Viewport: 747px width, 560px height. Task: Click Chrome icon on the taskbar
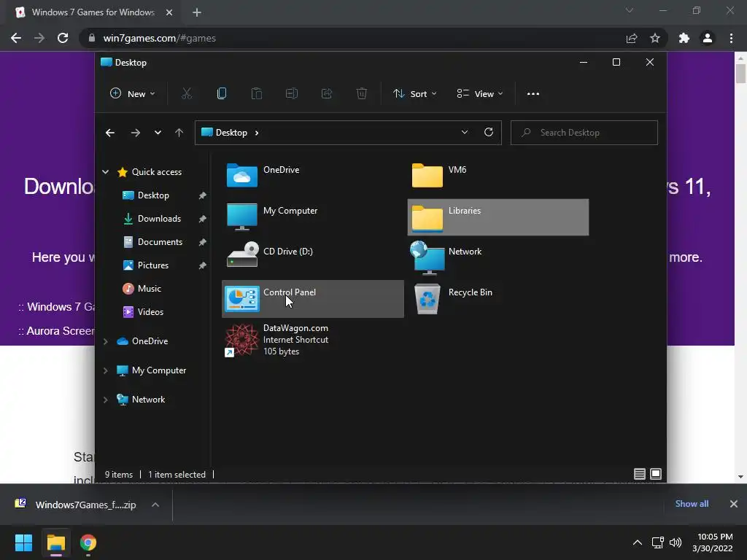click(x=88, y=542)
